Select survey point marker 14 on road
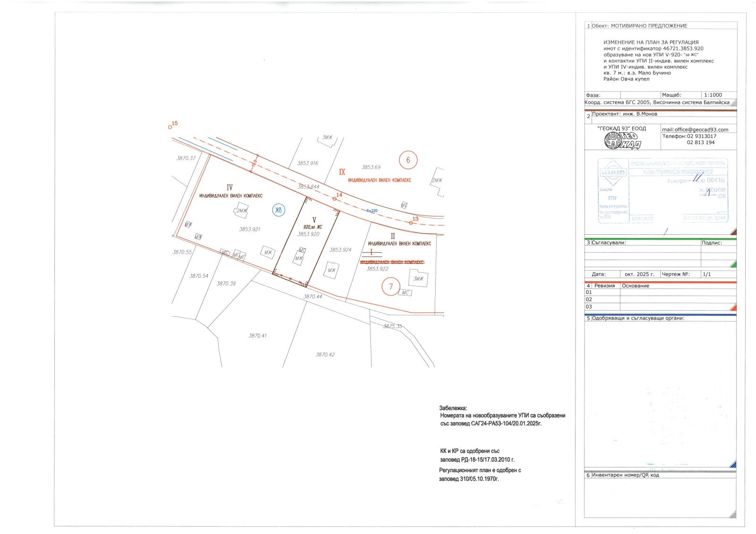This screenshot has height=534, width=756. (335, 199)
